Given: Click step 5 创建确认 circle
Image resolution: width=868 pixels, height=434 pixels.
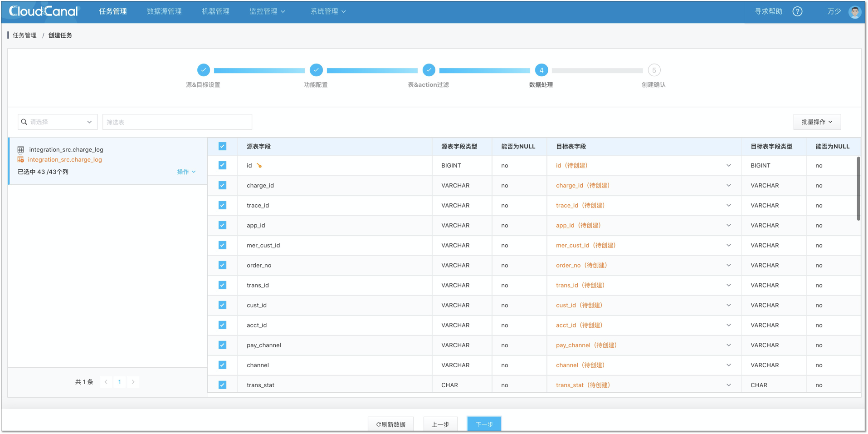Looking at the screenshot, I should coord(654,70).
